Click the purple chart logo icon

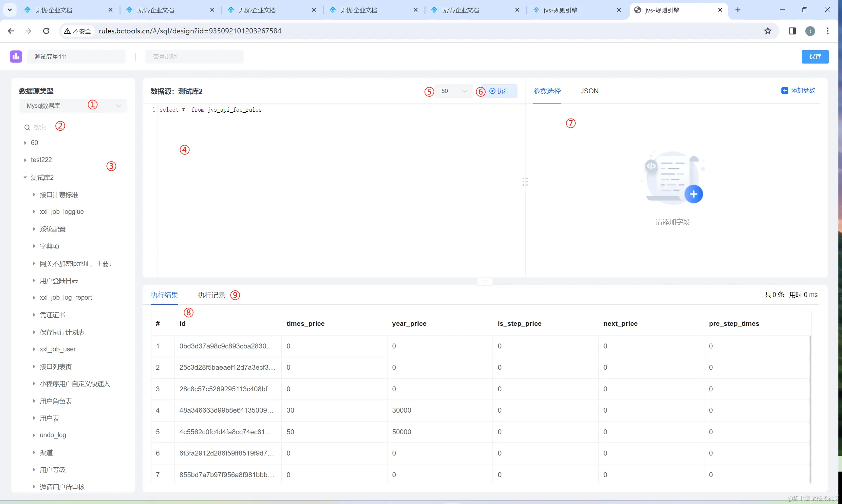tap(16, 57)
